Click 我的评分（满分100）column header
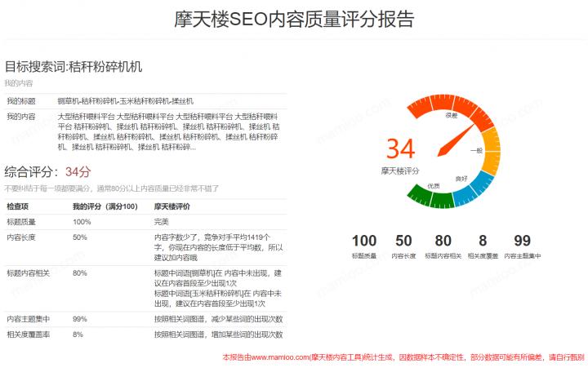This screenshot has width=588, height=372. 105,206
